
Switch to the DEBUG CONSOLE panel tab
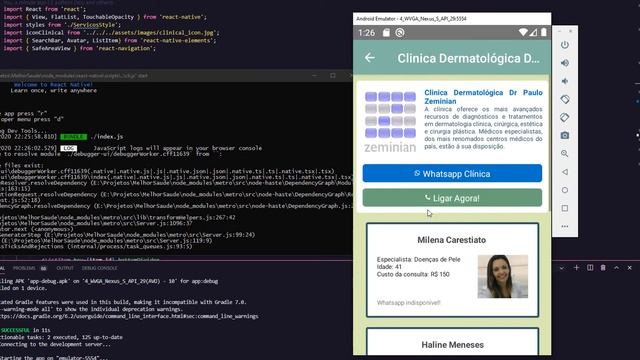click(100, 268)
